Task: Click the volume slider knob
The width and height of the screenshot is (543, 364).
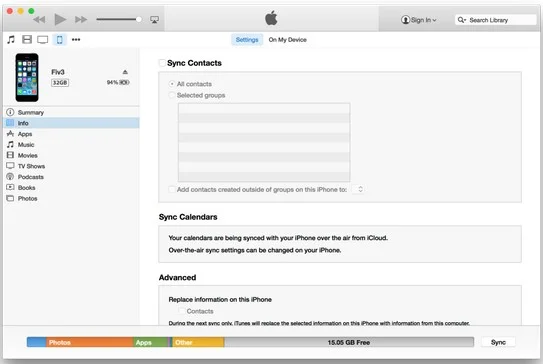Action: point(139,19)
